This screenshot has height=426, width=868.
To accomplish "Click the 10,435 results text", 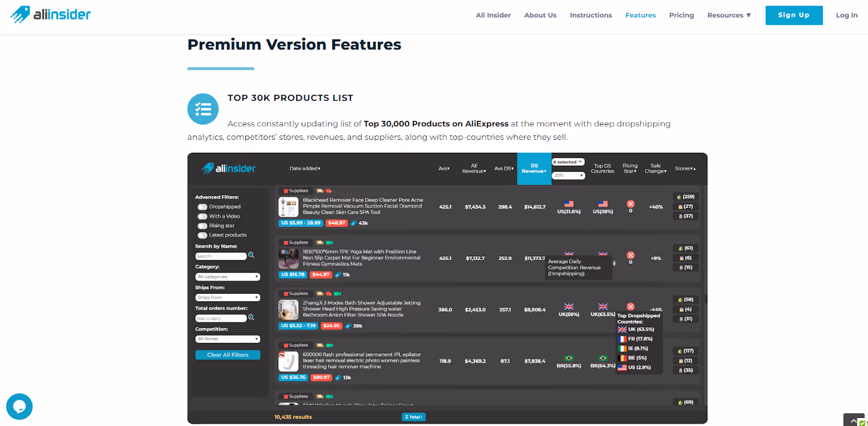I will coord(293,417).
